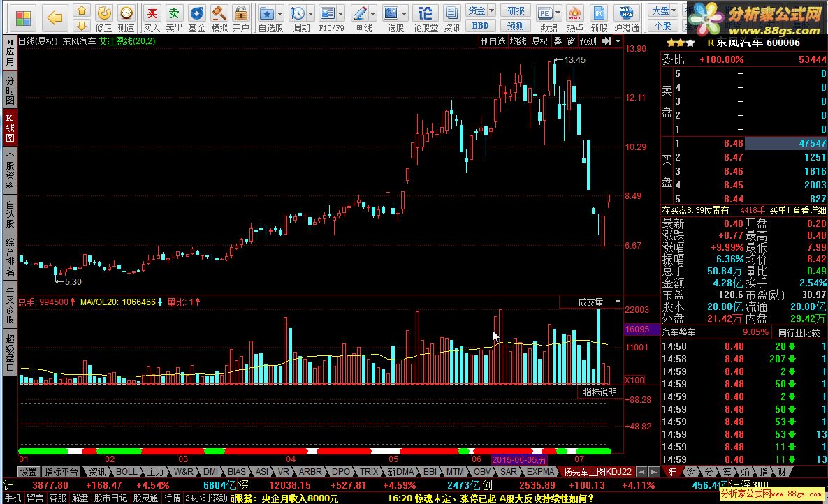The height and width of the screenshot is (504, 828).
Task: Click the 买入 buy icon
Action: tap(152, 18)
